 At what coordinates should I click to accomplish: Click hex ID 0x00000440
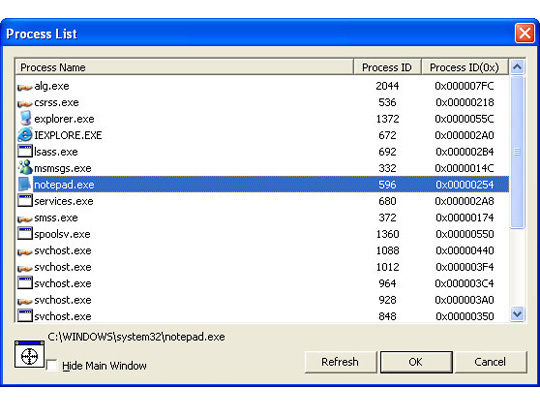(x=465, y=251)
